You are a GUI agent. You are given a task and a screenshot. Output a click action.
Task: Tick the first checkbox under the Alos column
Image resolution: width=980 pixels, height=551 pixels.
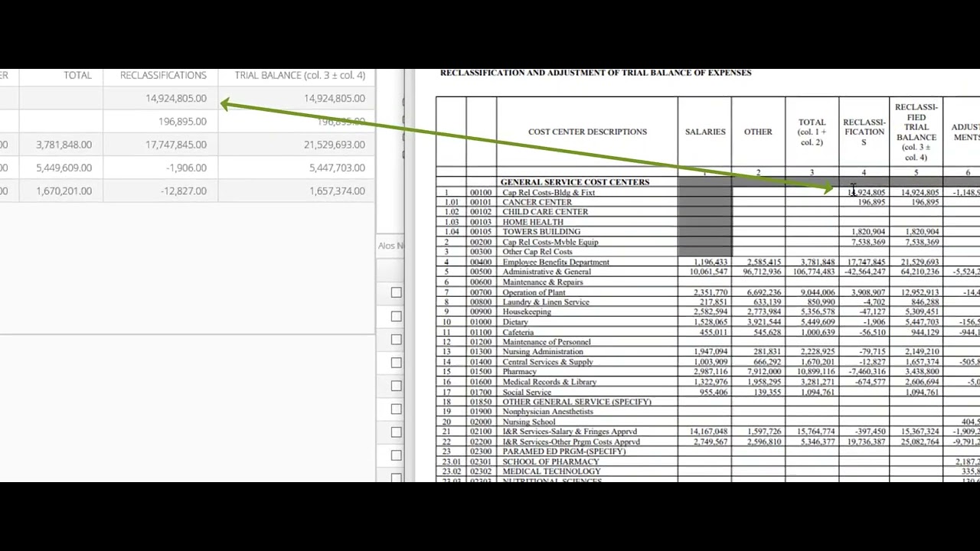[396, 292]
